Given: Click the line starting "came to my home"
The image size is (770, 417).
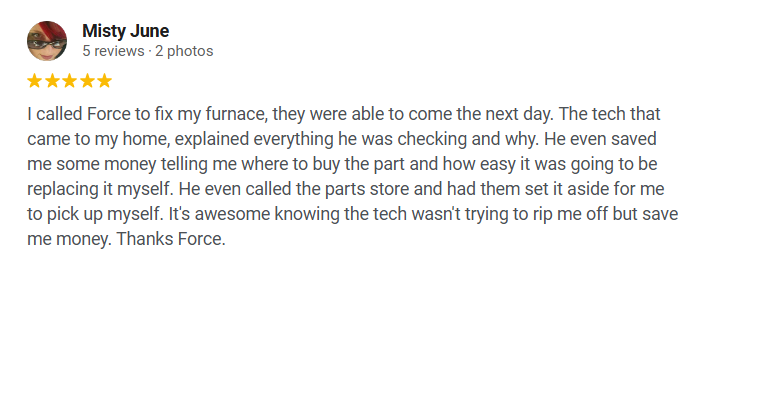Looking at the screenshot, I should point(342,139).
